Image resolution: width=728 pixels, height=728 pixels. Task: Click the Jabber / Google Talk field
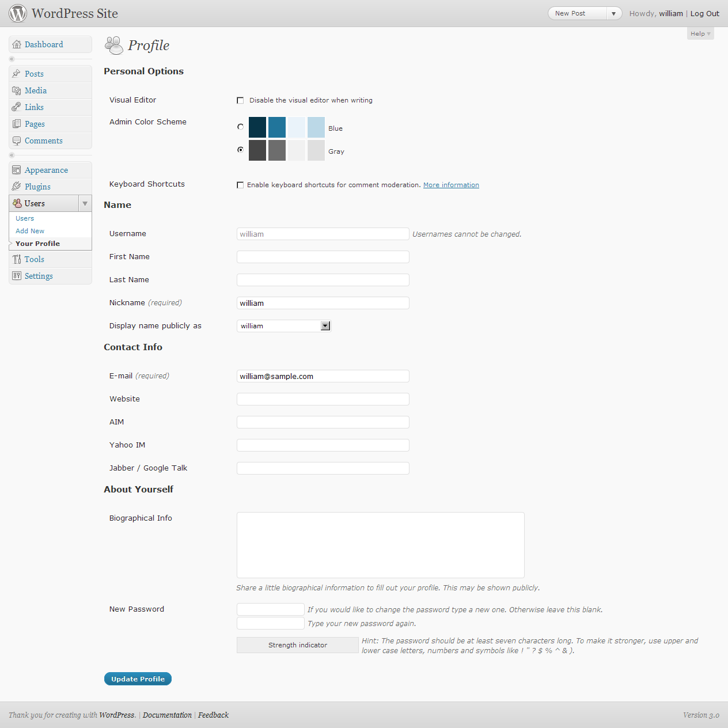[323, 468]
